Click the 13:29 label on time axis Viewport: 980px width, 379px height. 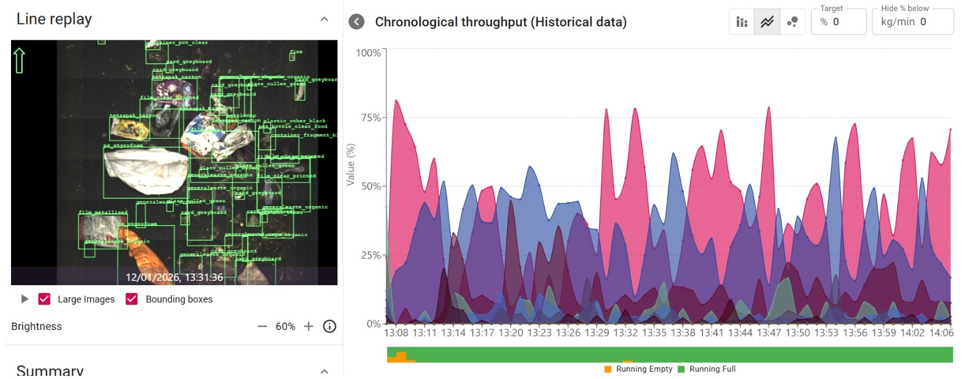click(x=597, y=333)
